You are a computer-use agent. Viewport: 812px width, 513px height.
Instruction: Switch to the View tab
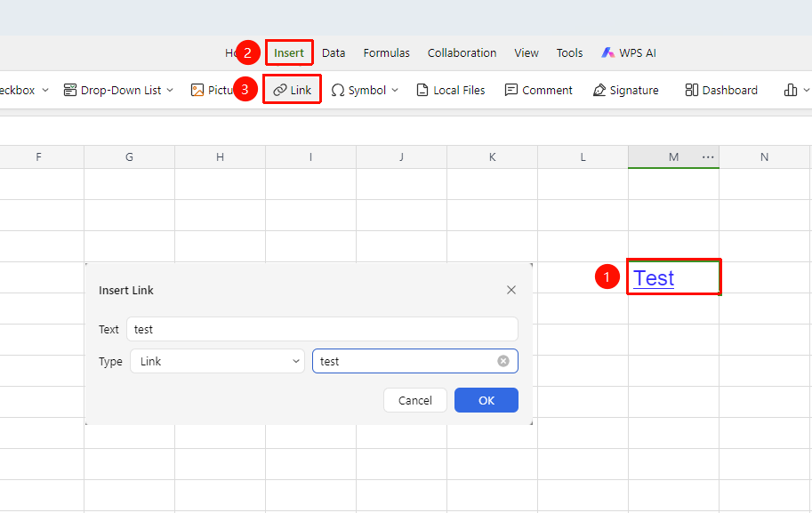coord(527,52)
